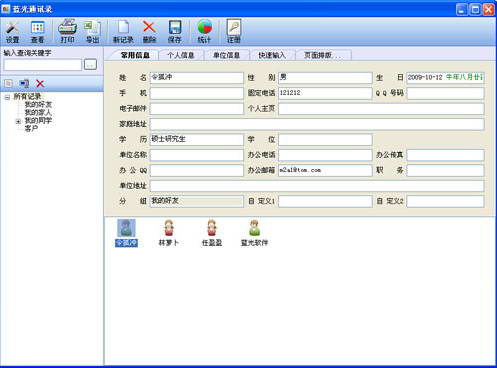Select 所有记录 in the tree
This screenshot has width=497, height=368.
pos(27,97)
